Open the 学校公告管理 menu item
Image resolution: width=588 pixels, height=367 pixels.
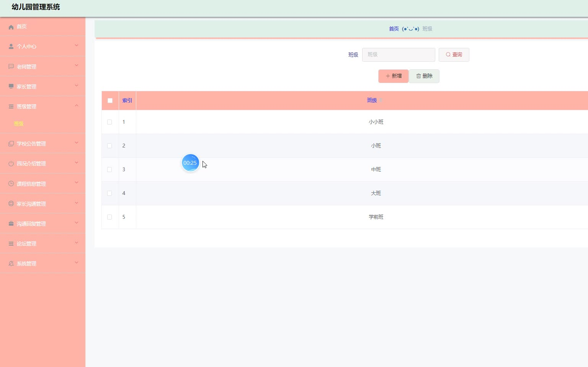tap(42, 144)
